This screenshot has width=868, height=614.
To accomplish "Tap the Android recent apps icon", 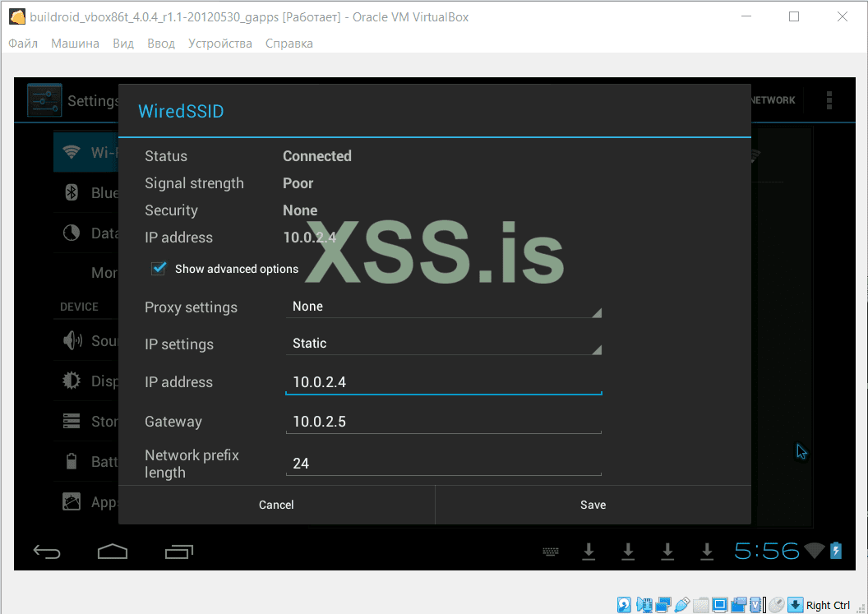I will point(179,552).
